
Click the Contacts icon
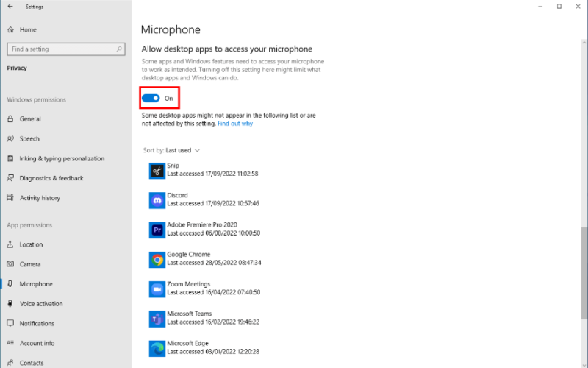pyautogui.click(x=10, y=362)
